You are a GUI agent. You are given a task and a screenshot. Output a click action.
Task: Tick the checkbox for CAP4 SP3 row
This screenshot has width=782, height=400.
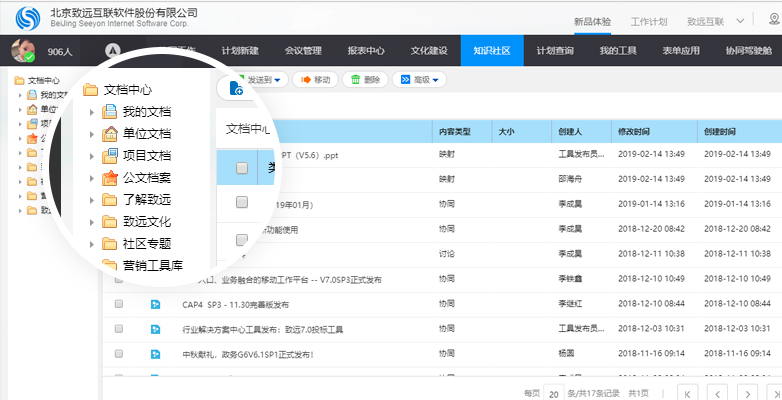[119, 303]
